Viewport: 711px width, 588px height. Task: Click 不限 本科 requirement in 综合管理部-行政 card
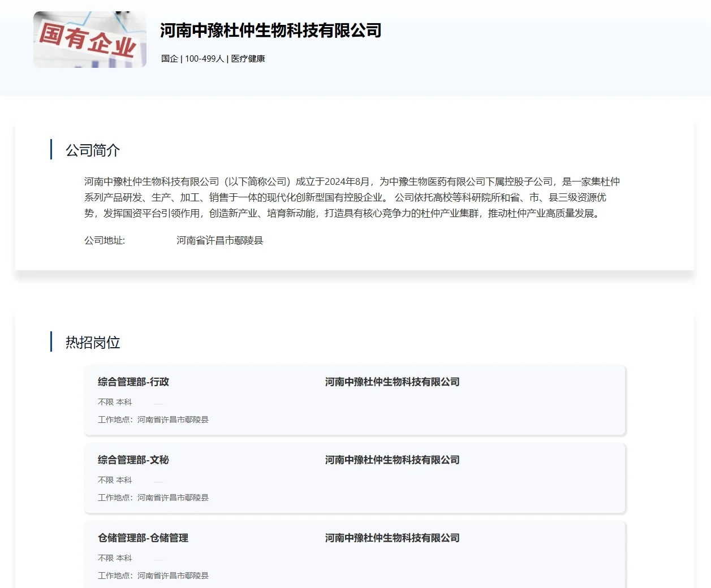115,402
